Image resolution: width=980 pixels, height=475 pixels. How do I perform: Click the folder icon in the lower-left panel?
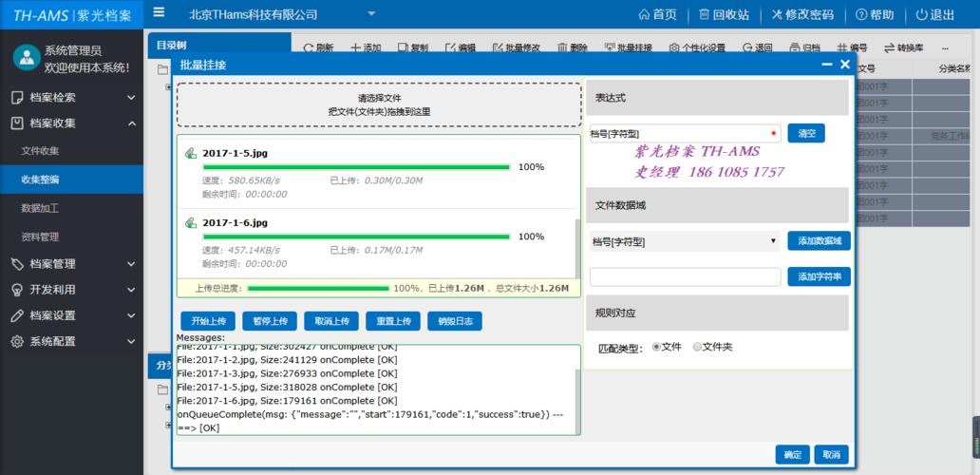point(163,389)
